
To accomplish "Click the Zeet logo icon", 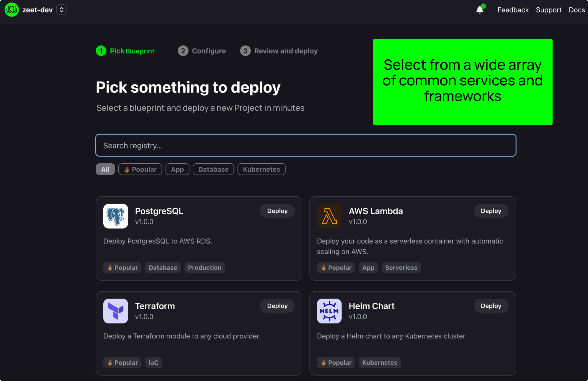I will point(12,10).
